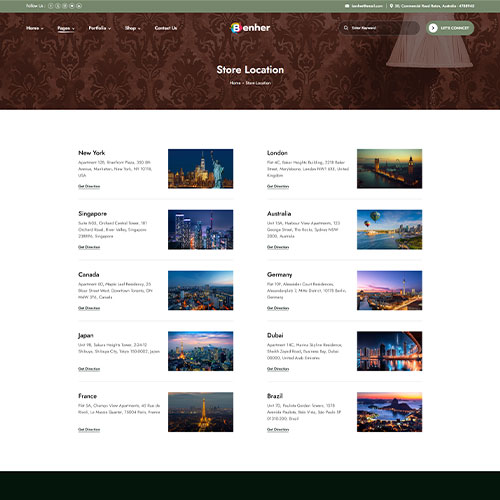Open the France Eiffel Tower thumbnail

point(200,412)
